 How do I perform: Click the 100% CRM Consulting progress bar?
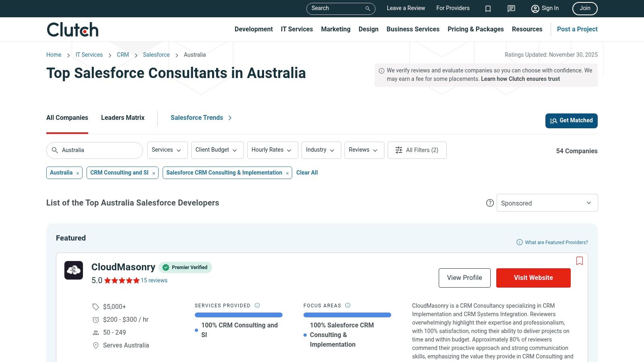(x=239, y=315)
